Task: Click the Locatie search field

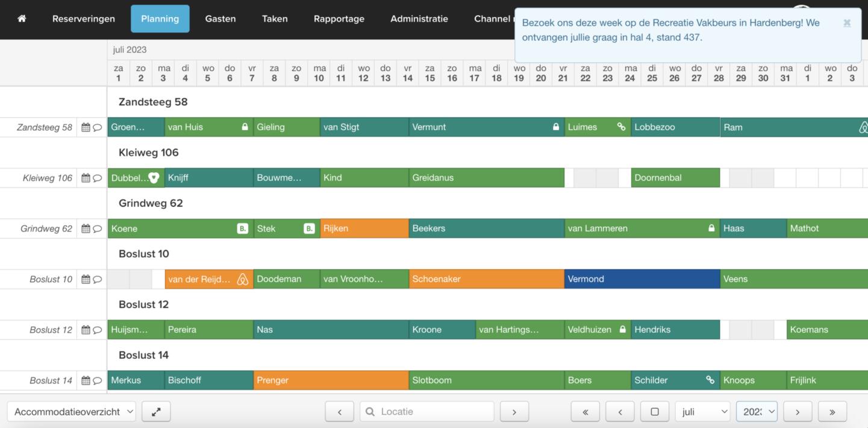Action: (x=434, y=412)
